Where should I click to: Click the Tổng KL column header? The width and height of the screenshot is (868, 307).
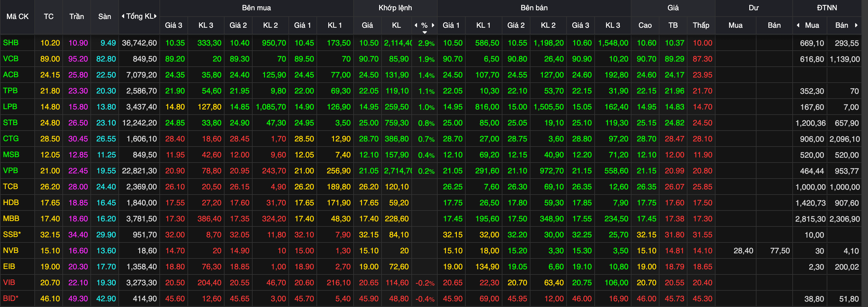pyautogui.click(x=140, y=16)
